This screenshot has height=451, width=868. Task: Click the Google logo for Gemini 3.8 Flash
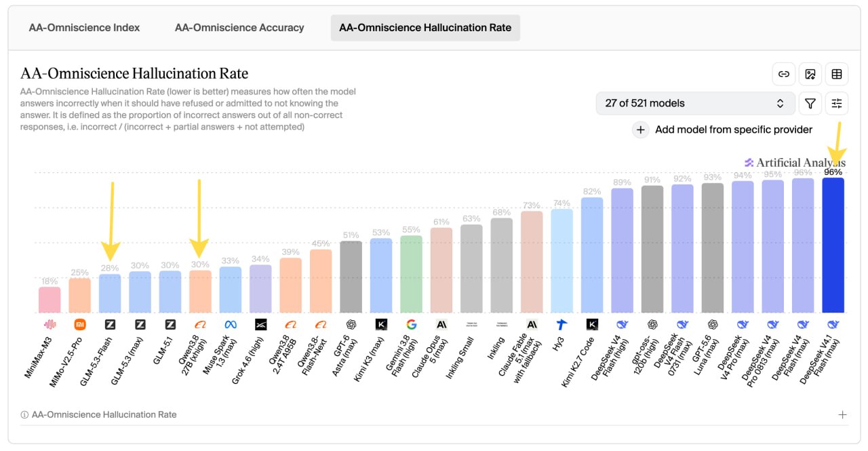(x=411, y=325)
